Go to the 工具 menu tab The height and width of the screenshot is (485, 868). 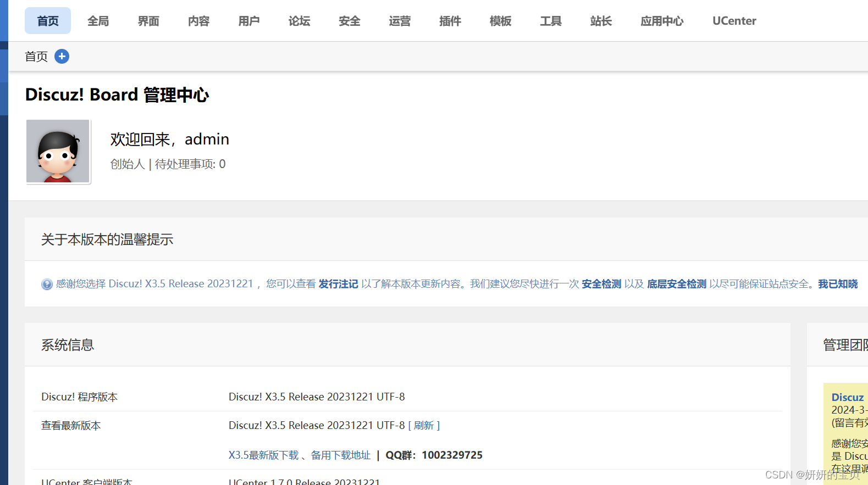point(551,21)
